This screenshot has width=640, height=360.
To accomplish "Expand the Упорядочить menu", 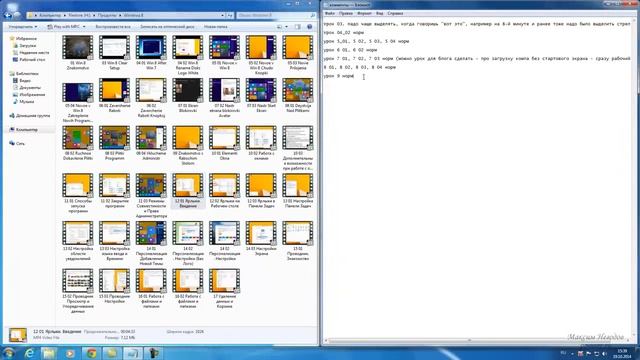I will [x=23, y=27].
